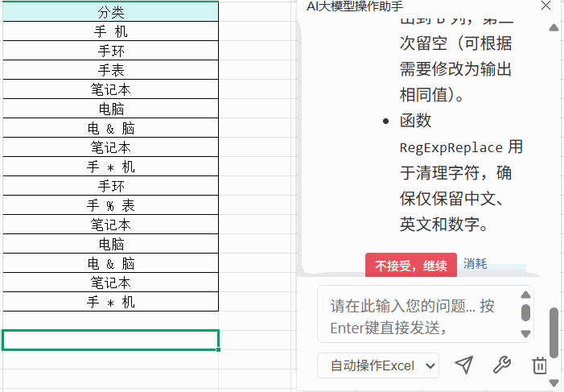Open settings with the wrench icon
Screen dimensions: 564x392
click(x=502, y=365)
